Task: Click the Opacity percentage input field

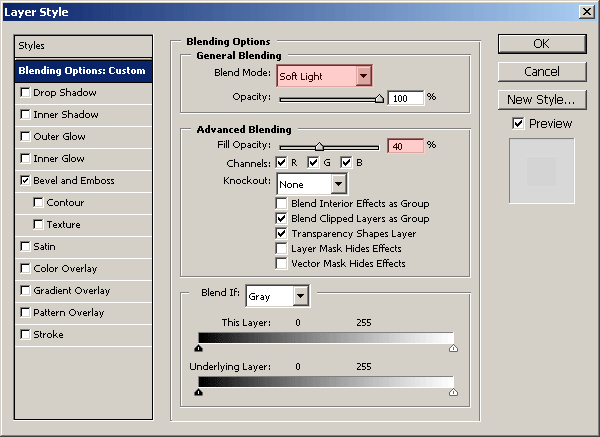Action: pyautogui.click(x=406, y=98)
